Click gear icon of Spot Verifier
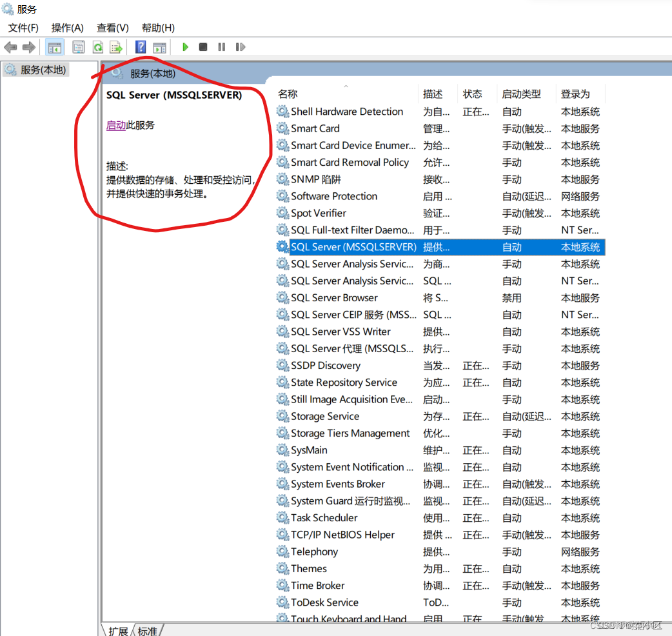 [x=282, y=213]
